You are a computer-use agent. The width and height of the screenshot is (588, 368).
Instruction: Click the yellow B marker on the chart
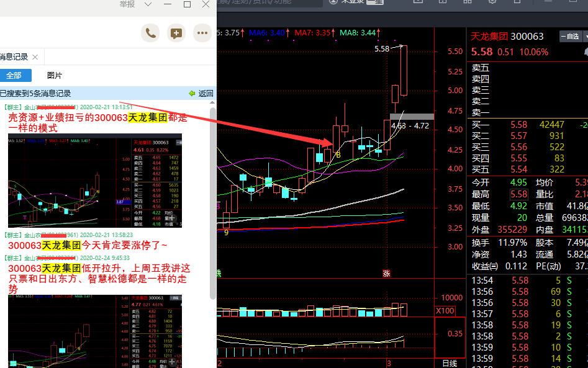(x=338, y=155)
